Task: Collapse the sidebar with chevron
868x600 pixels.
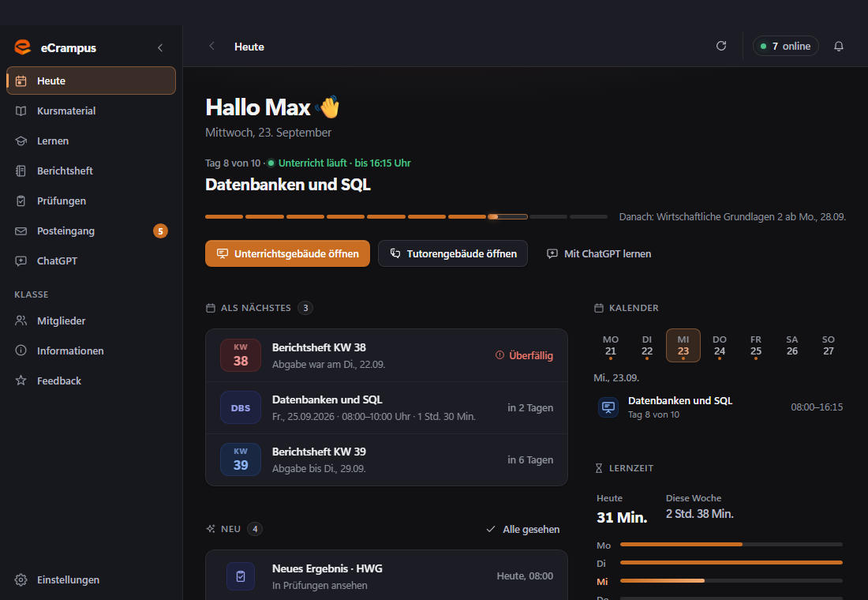Action: (160, 47)
